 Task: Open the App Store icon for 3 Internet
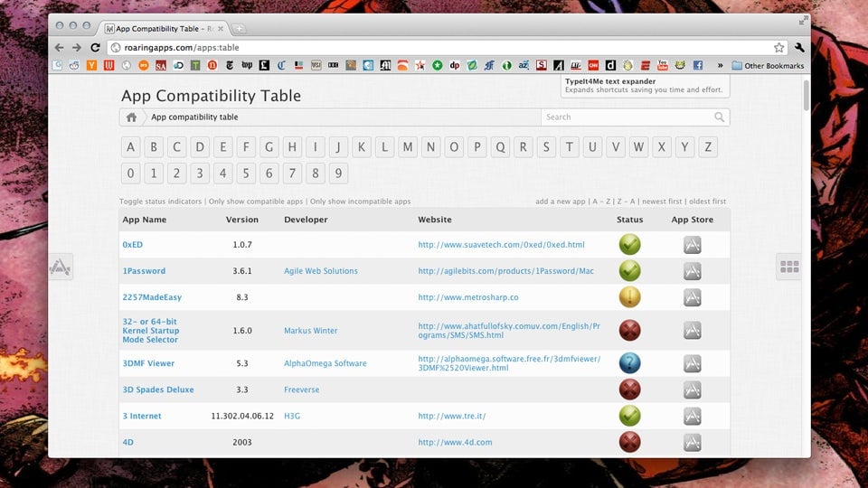click(693, 416)
